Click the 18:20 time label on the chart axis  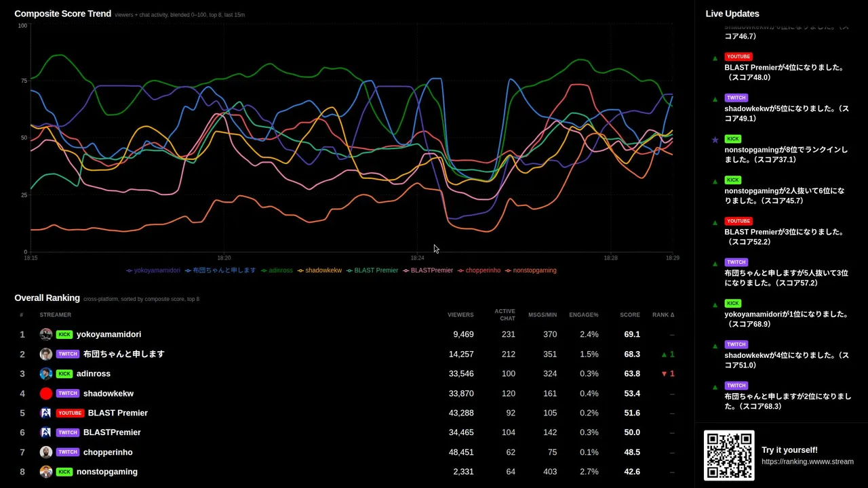[x=224, y=258]
